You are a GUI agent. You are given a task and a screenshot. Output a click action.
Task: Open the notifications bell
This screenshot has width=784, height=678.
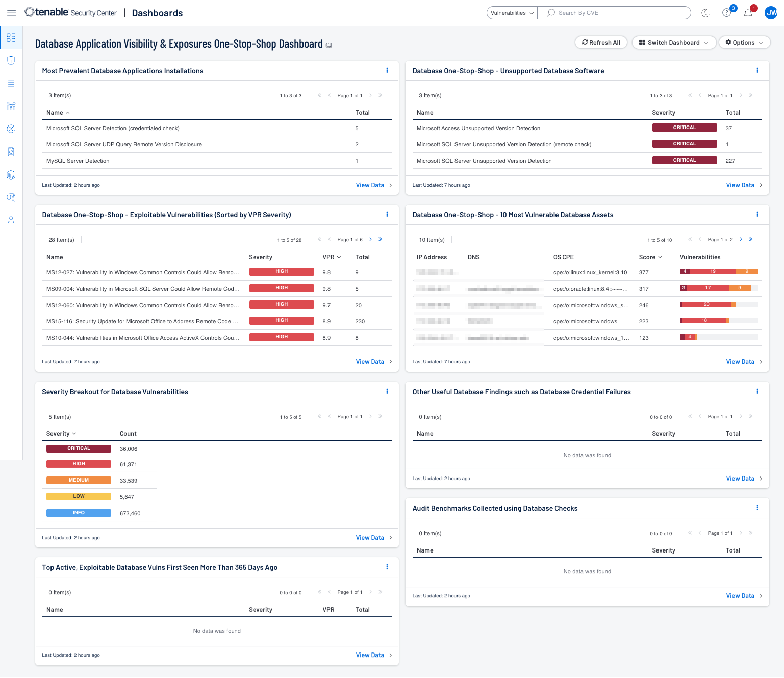point(748,13)
